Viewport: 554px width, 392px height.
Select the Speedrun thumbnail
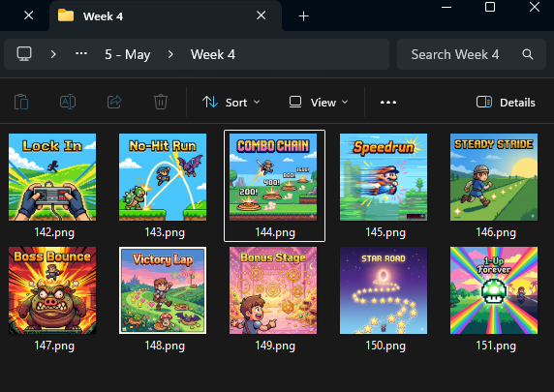pos(384,177)
